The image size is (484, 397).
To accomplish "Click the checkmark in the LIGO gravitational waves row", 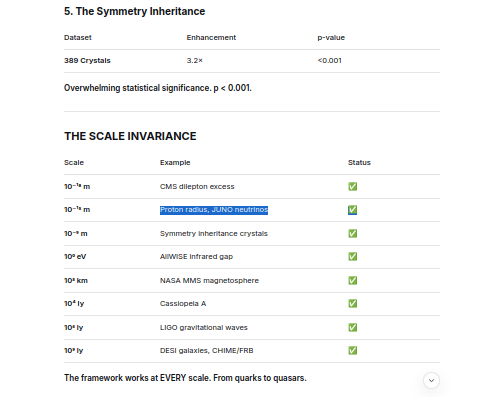I will click(353, 327).
